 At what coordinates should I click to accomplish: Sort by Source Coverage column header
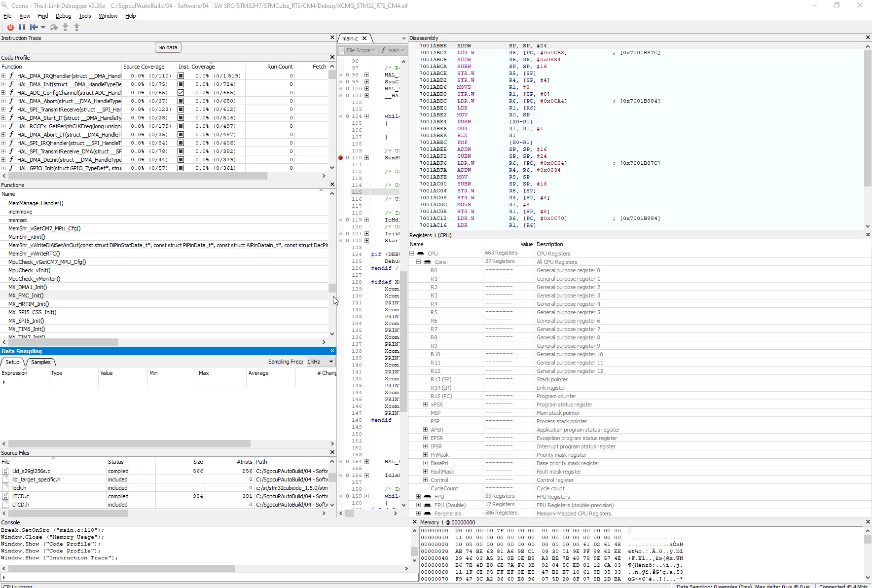149,67
